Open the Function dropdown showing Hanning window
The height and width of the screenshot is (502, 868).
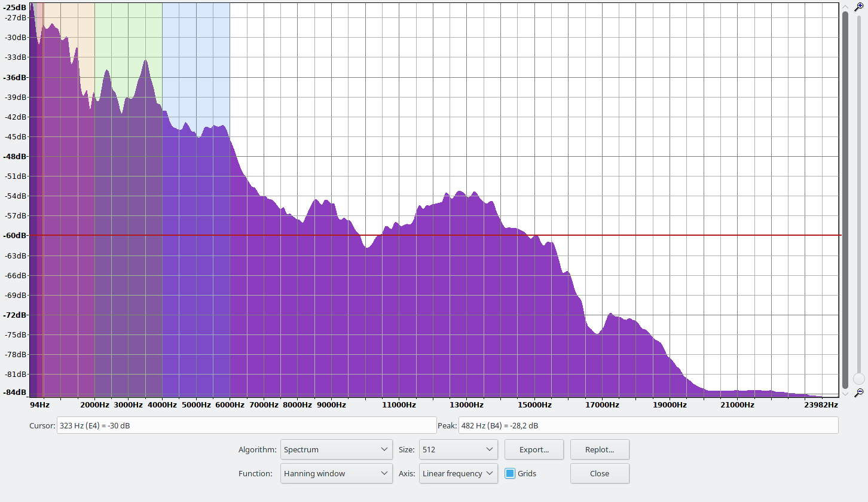pos(337,473)
